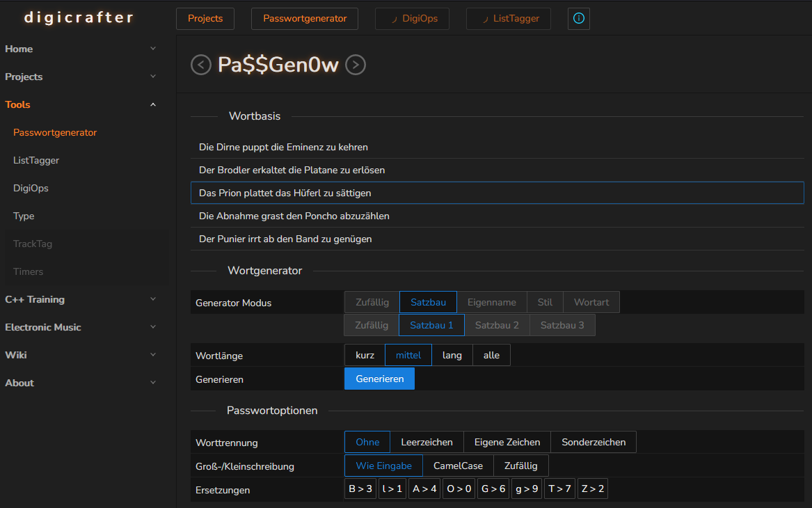
Task: Toggle the O > 0 substitution
Action: [459, 489]
